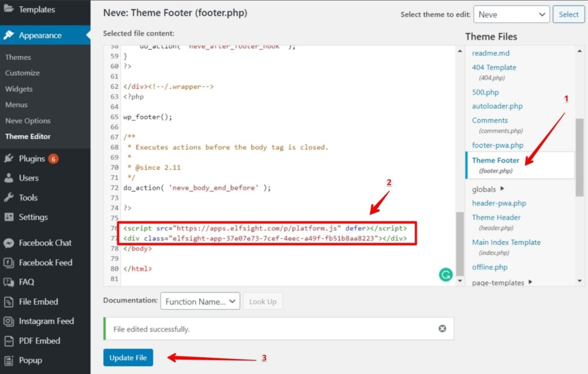Open Theme Header file in list
The image size is (588, 374).
(x=496, y=217)
